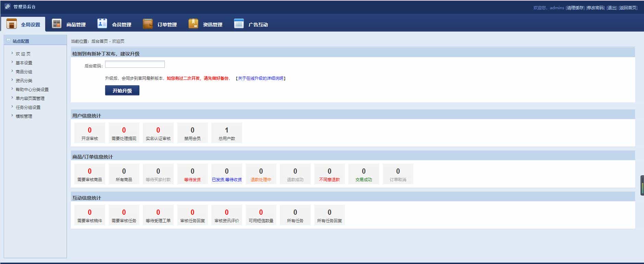The image size is (644, 264).
Task: Click the 后台首页 breadcrumb text
Action: pyautogui.click(x=99, y=41)
